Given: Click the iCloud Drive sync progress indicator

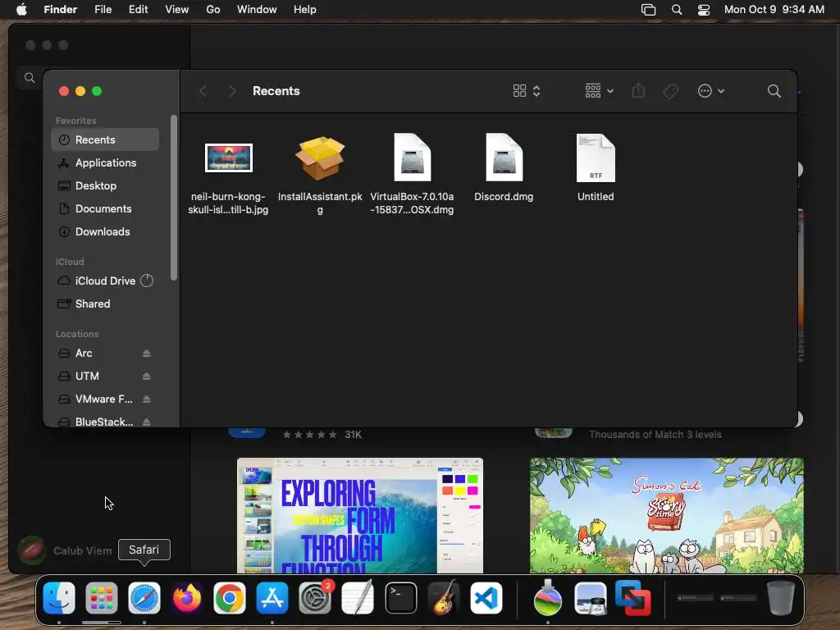Looking at the screenshot, I should point(147,281).
